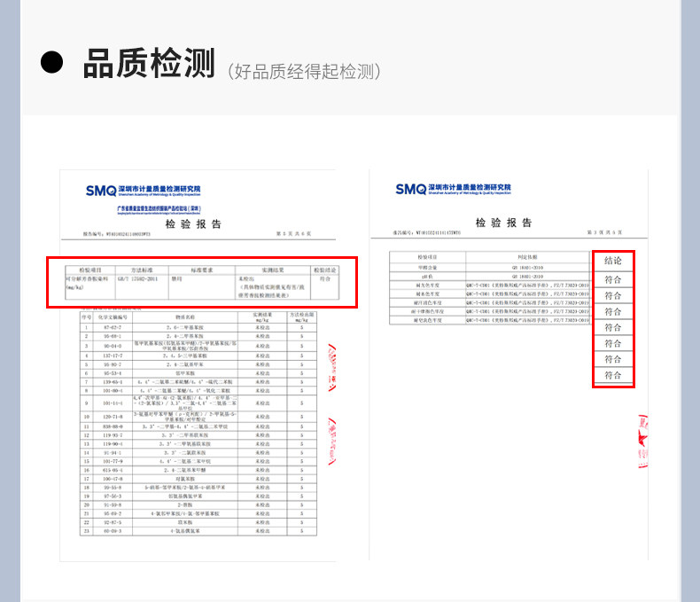Click the 实测结果 header in highlighted left table
Viewport: 700px width, 602px height.
[271, 269]
